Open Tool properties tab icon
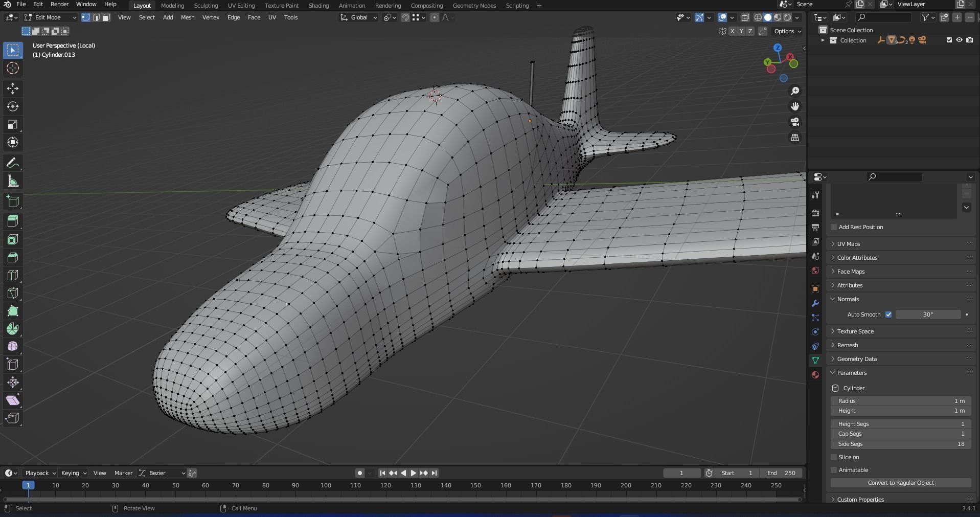 point(815,195)
